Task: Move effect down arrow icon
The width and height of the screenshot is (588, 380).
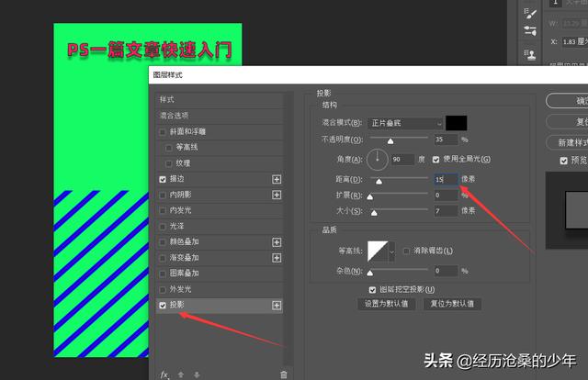Action: coord(197,374)
